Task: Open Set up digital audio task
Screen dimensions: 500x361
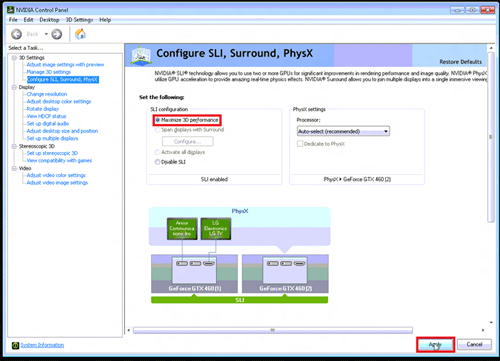Action: click(48, 124)
